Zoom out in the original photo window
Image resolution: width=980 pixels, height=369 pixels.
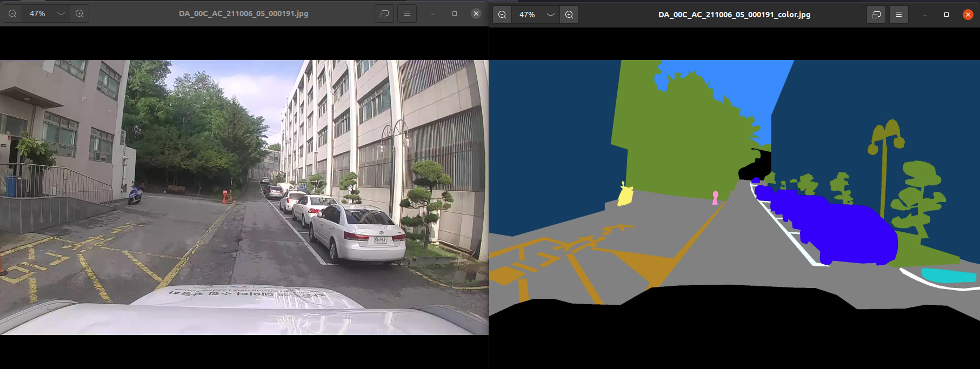coord(12,14)
